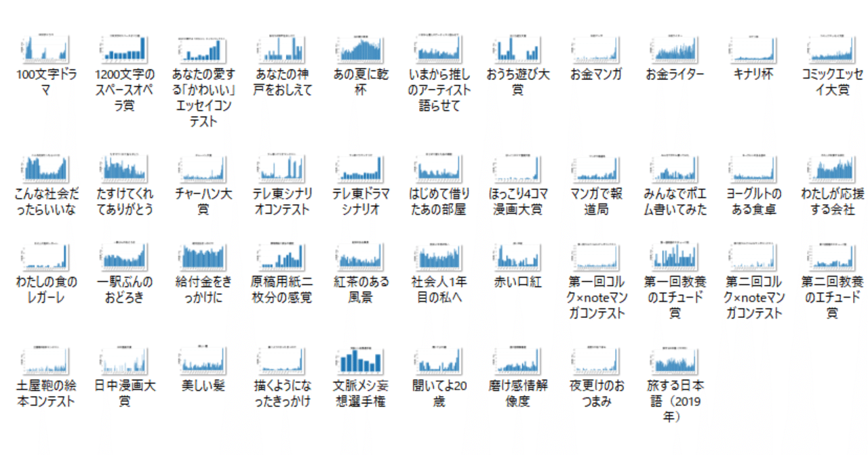Screen dimensions: 868x455
Task: View the チャーハン大賞 chart
Action: click(x=202, y=167)
